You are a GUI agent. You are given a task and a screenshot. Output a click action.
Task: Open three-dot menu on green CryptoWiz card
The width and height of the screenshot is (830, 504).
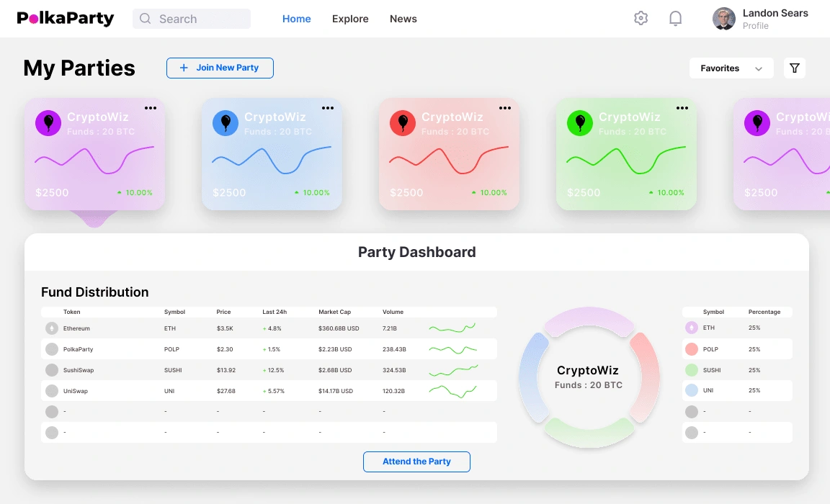pyautogui.click(x=682, y=108)
